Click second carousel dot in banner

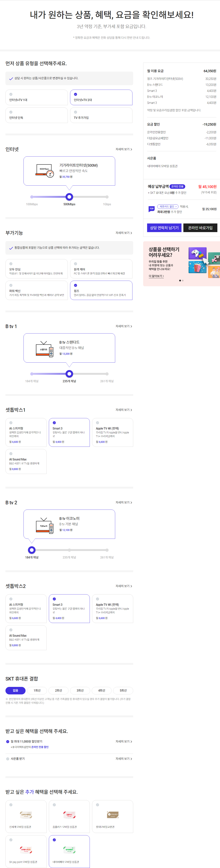(x=183, y=280)
